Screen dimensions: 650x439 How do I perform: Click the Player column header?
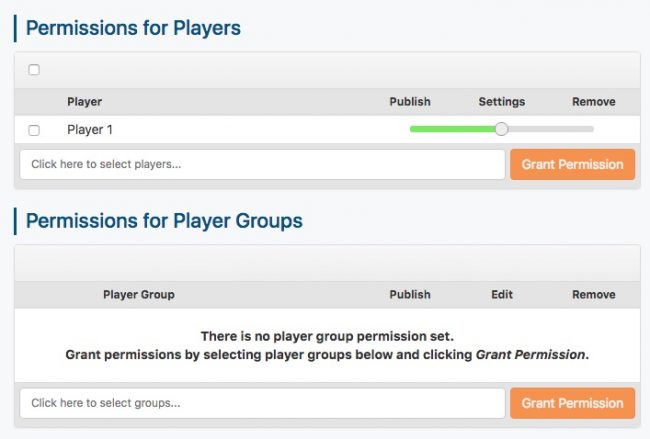click(x=85, y=102)
